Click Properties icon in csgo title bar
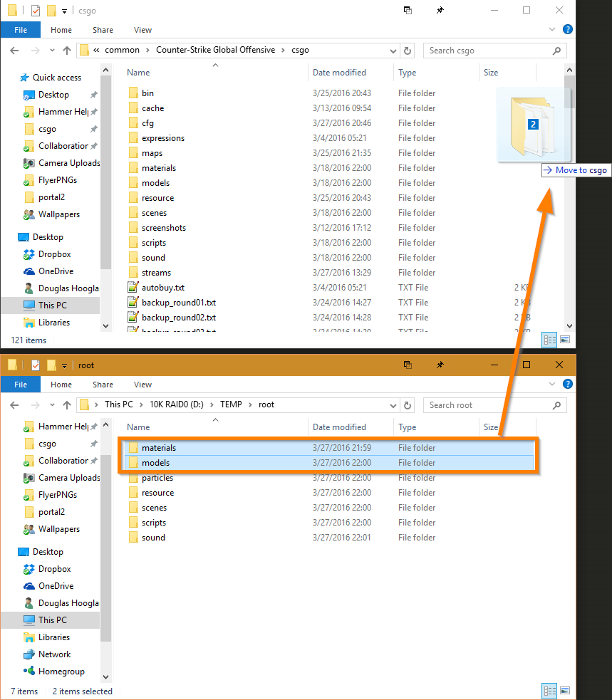 click(36, 11)
